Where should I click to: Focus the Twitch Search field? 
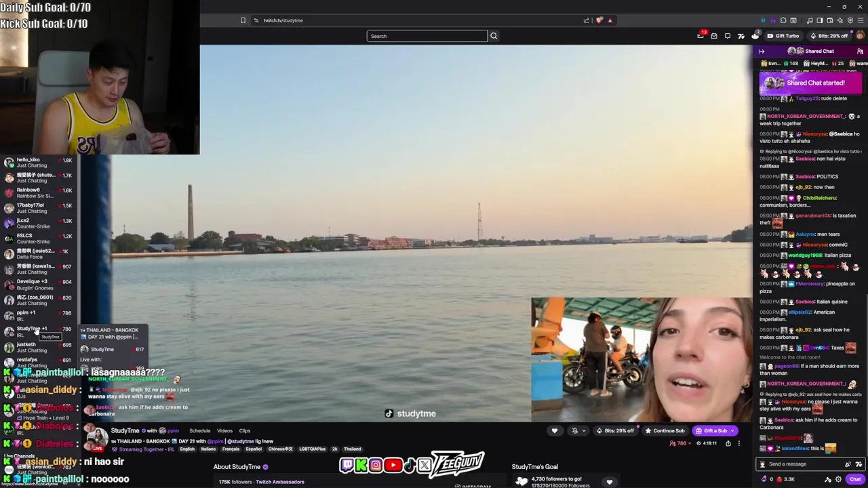427,36
